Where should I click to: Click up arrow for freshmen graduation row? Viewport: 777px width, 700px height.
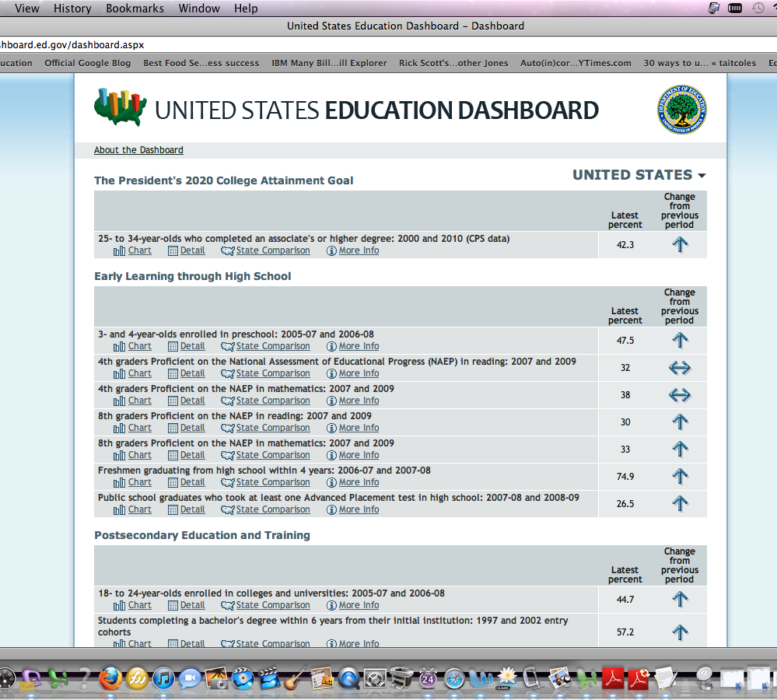[680, 476]
